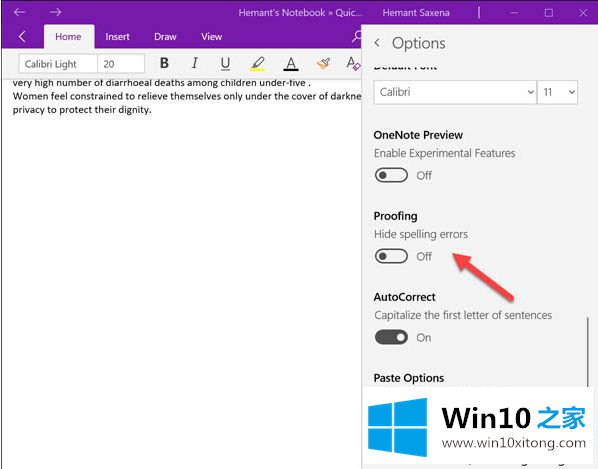This screenshot has height=469, width=598.
Task: Open the default font size 11 dropdown
Action: (x=557, y=92)
